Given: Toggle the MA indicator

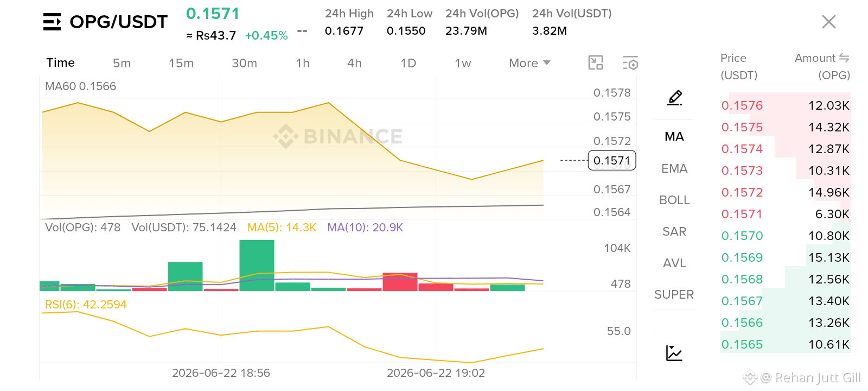Looking at the screenshot, I should click(x=674, y=136).
